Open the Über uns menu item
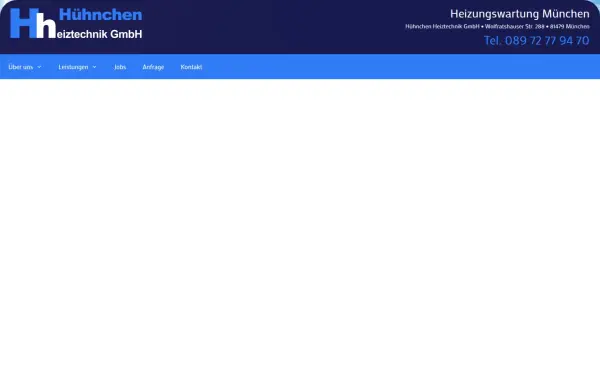Viewport: 600px width, 375px height. pos(21,67)
